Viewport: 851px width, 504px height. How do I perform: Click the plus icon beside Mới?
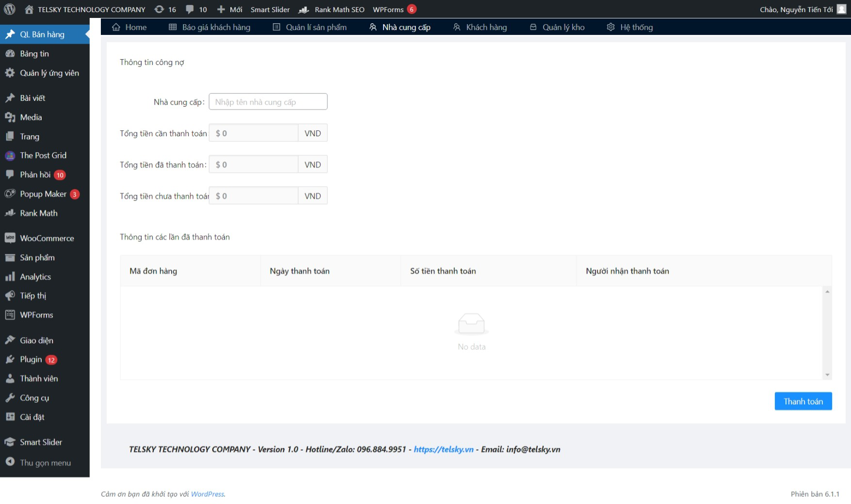221,9
